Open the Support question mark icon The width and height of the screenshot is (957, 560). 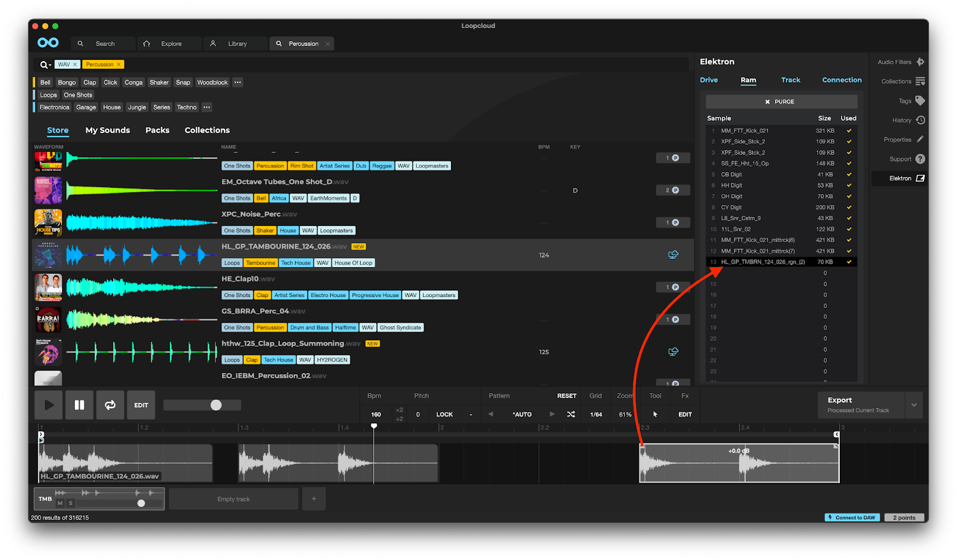pos(921,159)
